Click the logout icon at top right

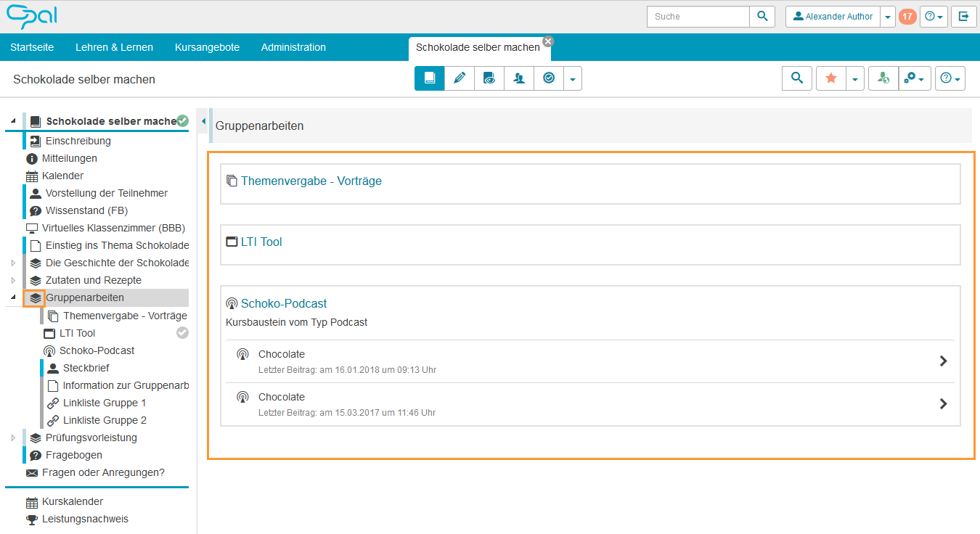pyautogui.click(x=963, y=17)
